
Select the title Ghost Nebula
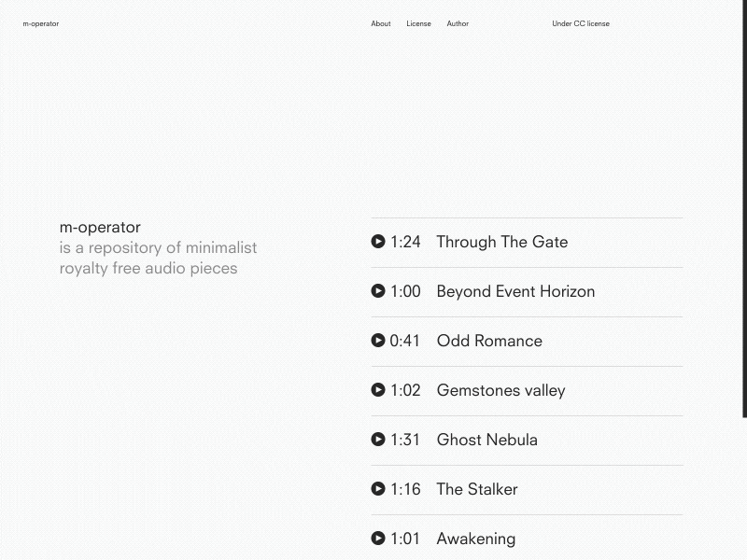(x=486, y=440)
